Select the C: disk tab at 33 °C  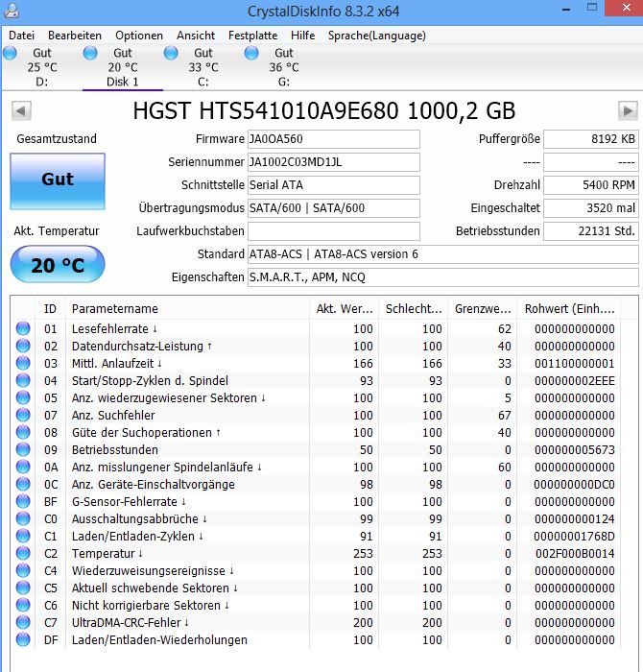(x=203, y=67)
